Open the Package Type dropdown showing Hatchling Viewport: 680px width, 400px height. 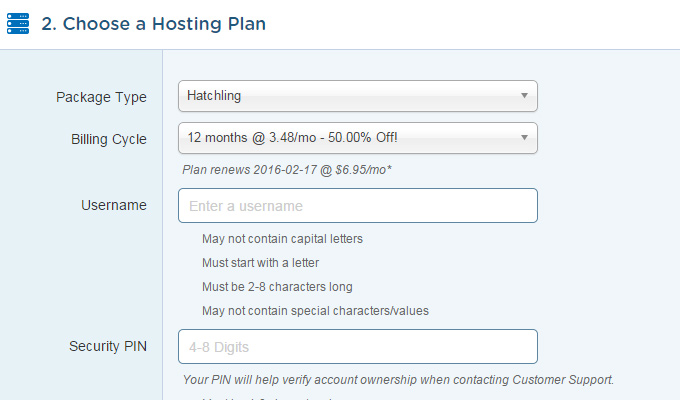click(x=358, y=96)
